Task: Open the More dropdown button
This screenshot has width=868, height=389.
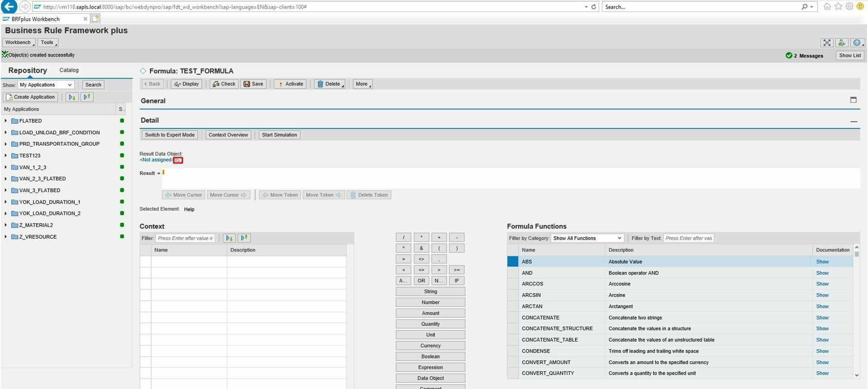Action: tap(363, 84)
